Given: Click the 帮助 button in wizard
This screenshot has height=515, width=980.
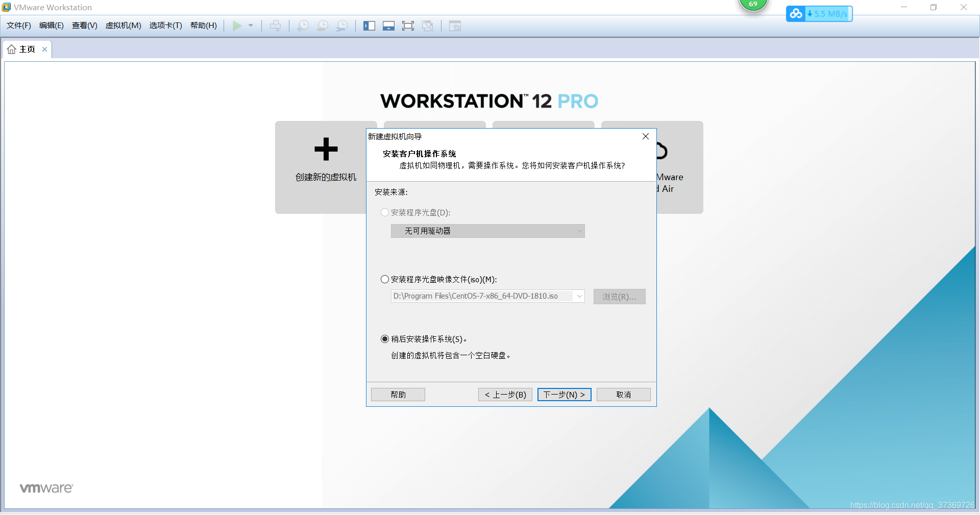Looking at the screenshot, I should (398, 395).
